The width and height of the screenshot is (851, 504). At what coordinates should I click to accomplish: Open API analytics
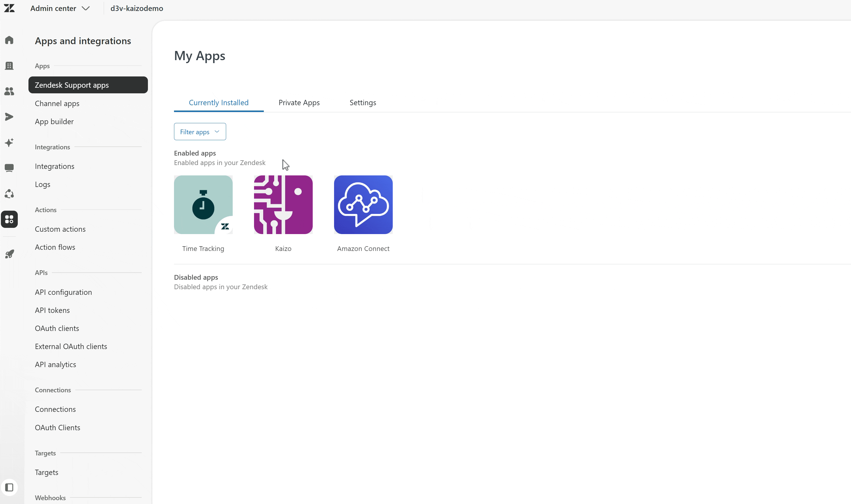(x=55, y=364)
